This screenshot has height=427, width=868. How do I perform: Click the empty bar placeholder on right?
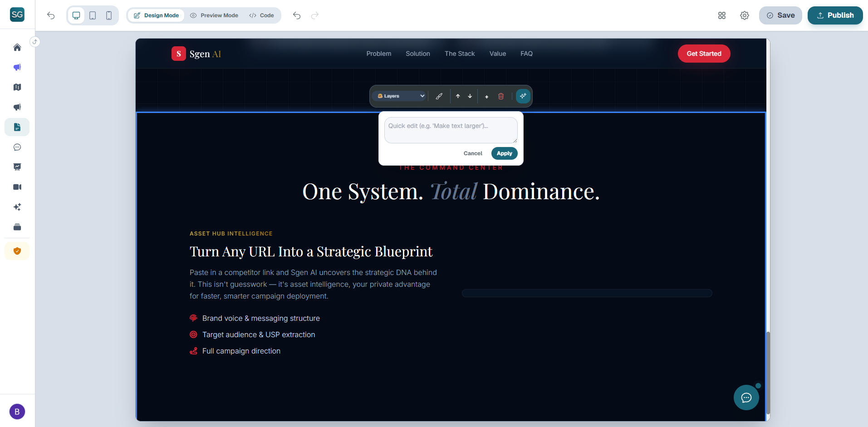(587, 293)
